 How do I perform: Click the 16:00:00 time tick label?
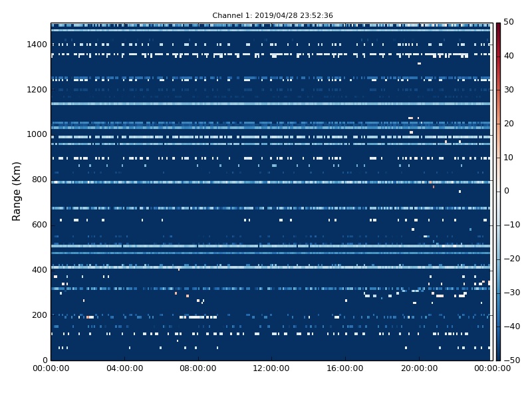[345, 368]
